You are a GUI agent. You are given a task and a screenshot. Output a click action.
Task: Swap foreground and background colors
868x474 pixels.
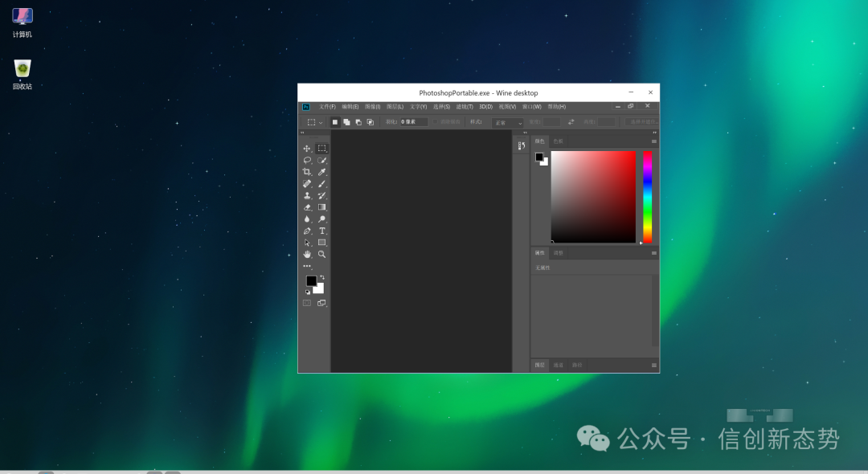click(321, 277)
